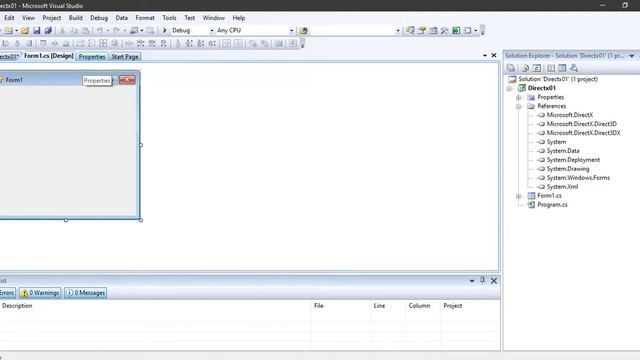The height and width of the screenshot is (360, 640).
Task: Toggle the 0 Warnings filter button
Action: tap(40, 293)
